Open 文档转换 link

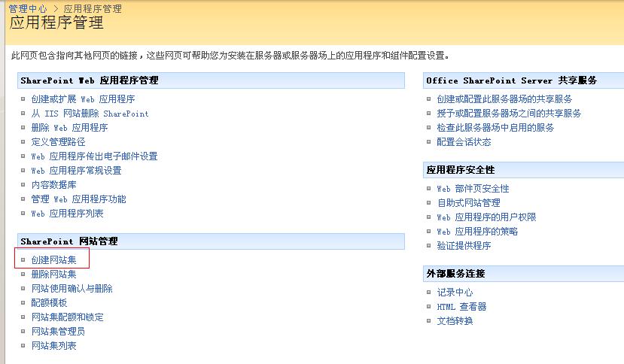click(x=455, y=321)
